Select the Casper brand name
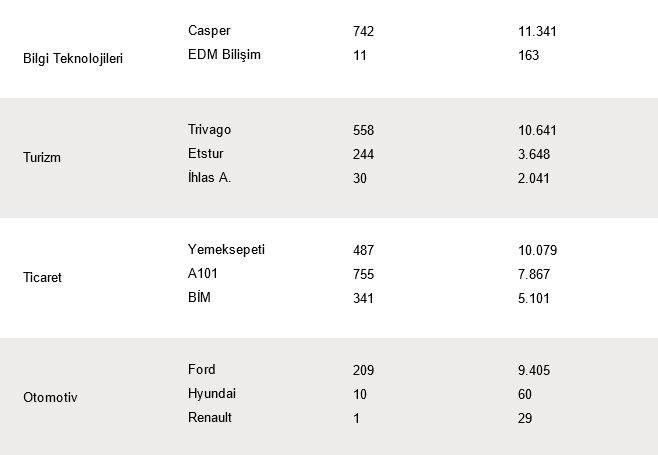 point(209,31)
